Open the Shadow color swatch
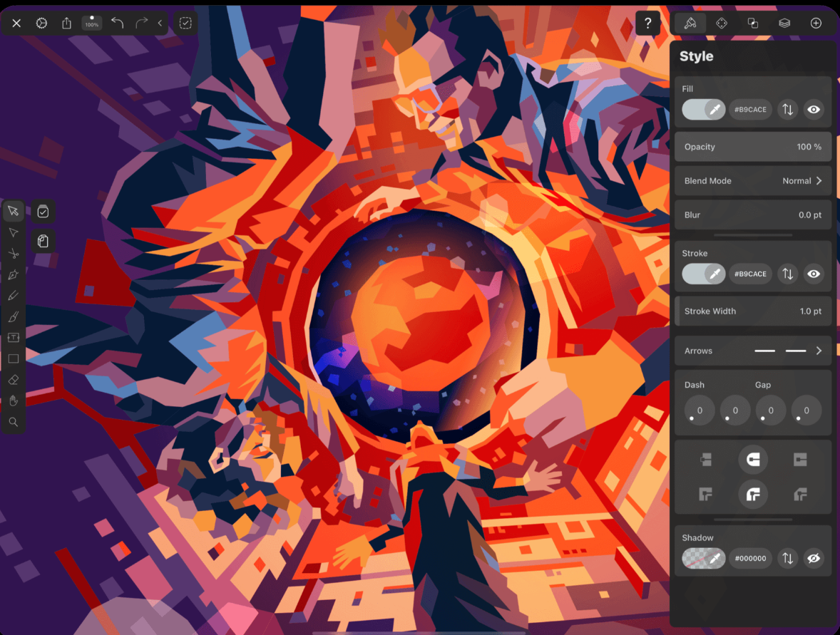 coord(703,558)
